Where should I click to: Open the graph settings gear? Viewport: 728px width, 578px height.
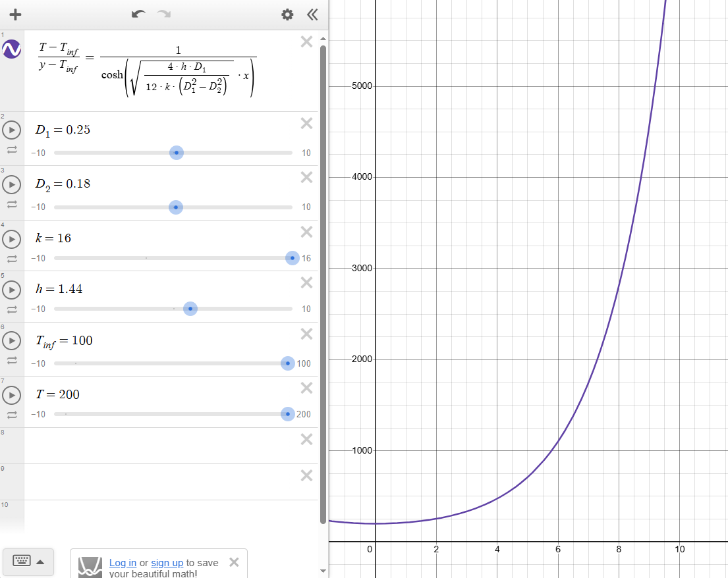click(x=287, y=14)
